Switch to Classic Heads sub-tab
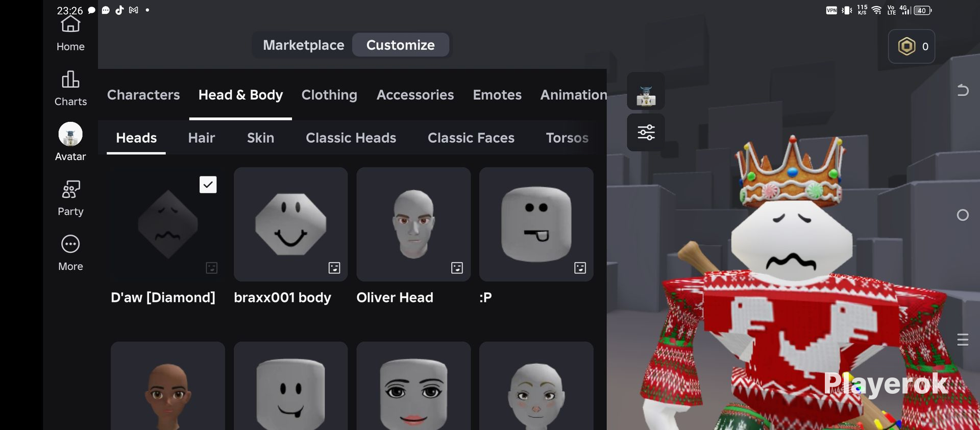The height and width of the screenshot is (430, 980). coord(351,138)
